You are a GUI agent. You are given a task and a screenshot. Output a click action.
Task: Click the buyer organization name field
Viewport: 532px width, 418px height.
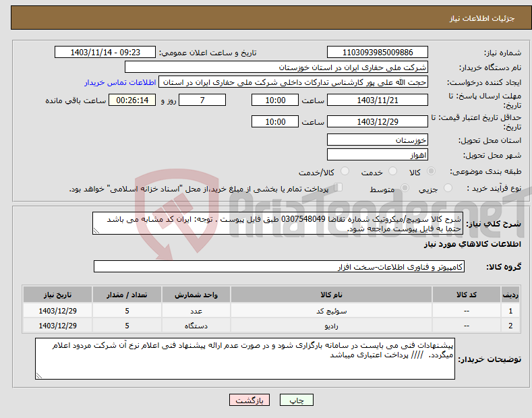click(276, 67)
